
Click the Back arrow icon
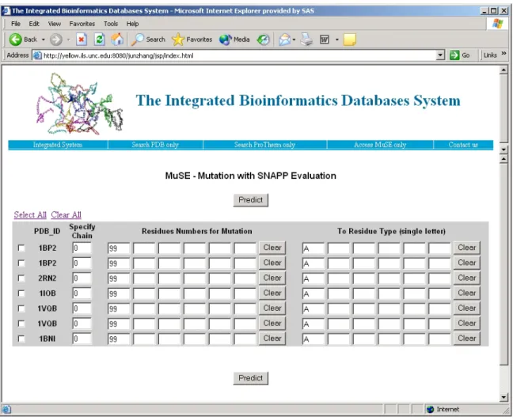15,40
